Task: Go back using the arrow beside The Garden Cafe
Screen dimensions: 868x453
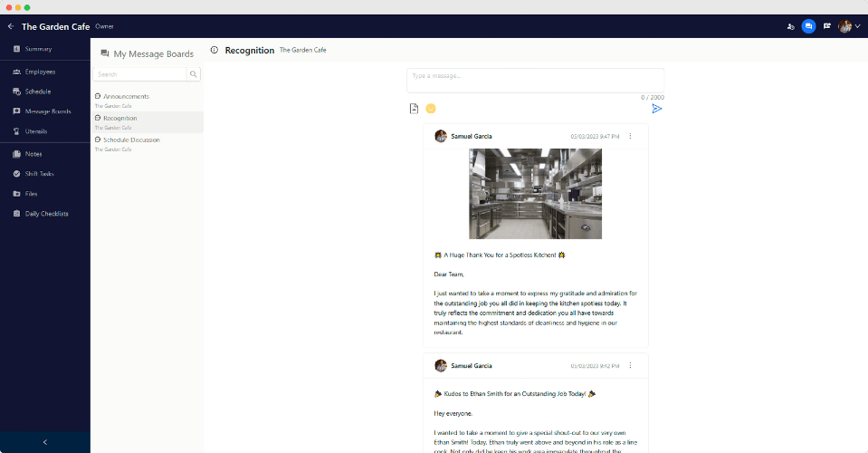Action: tap(11, 26)
